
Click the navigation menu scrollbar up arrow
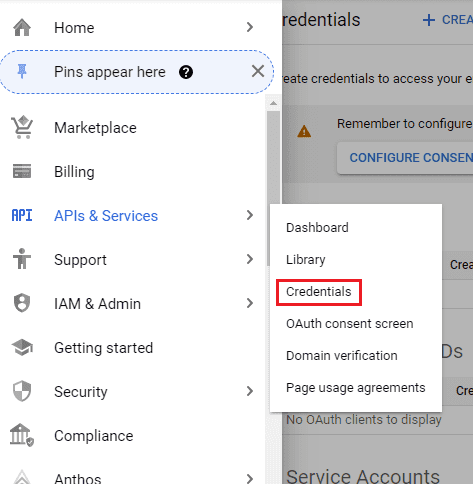pyautogui.click(x=273, y=103)
